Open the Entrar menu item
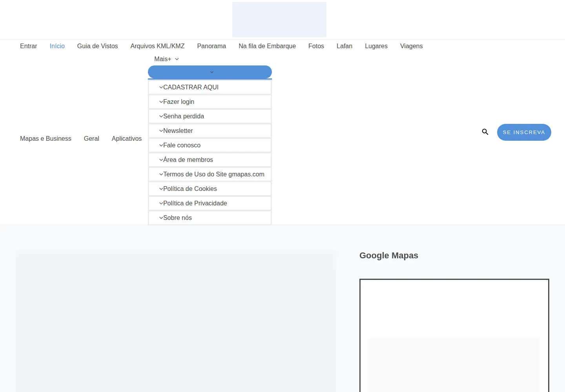The image size is (565, 392). click(29, 46)
